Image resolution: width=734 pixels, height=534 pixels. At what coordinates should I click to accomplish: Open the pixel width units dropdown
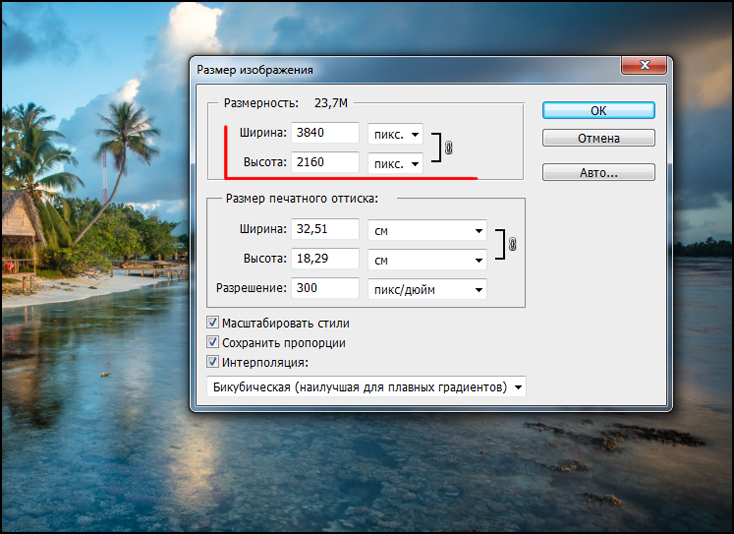(x=396, y=134)
